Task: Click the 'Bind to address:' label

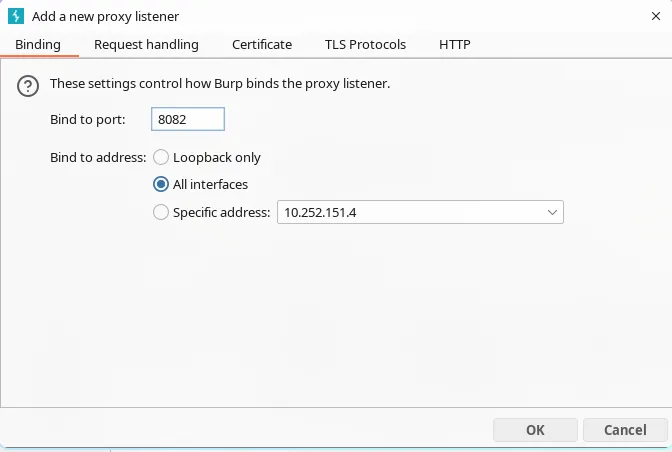Action: [x=98, y=157]
